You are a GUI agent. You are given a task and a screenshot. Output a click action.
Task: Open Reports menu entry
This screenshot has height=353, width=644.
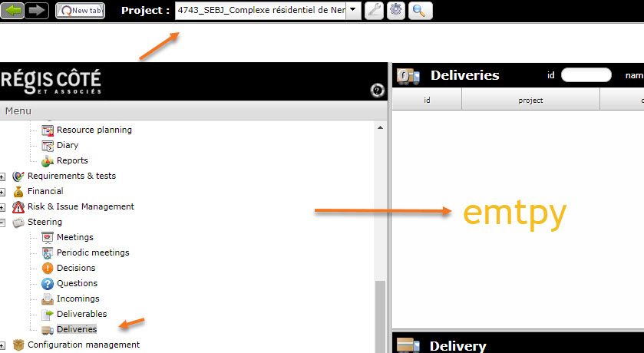tap(72, 160)
